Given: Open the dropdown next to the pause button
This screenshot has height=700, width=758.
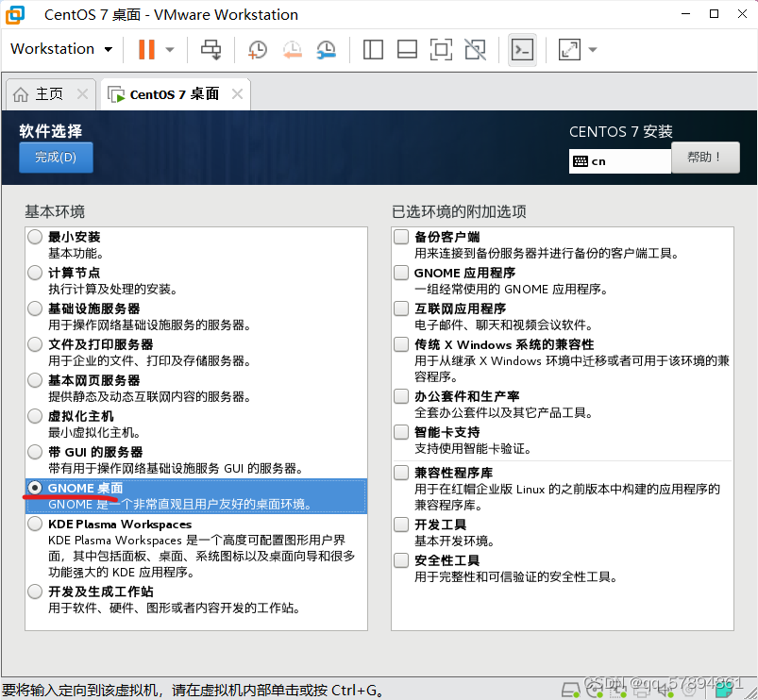Looking at the screenshot, I should [x=170, y=49].
